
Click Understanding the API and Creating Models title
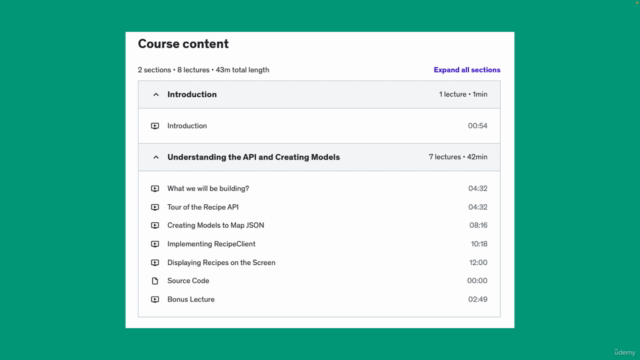click(x=253, y=157)
